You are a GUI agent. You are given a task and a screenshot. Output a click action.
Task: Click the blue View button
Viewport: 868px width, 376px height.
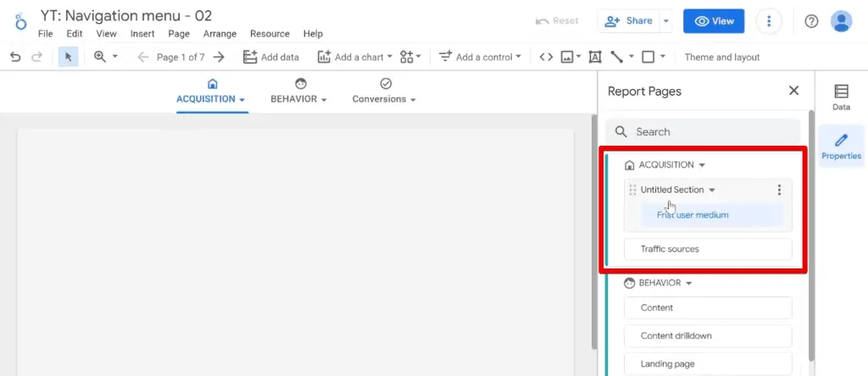(714, 21)
